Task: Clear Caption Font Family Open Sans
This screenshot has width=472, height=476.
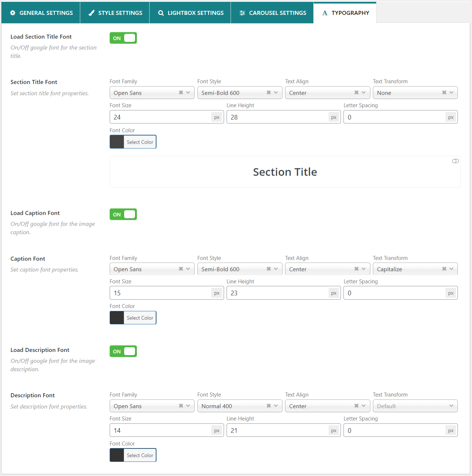Action: tap(181, 269)
